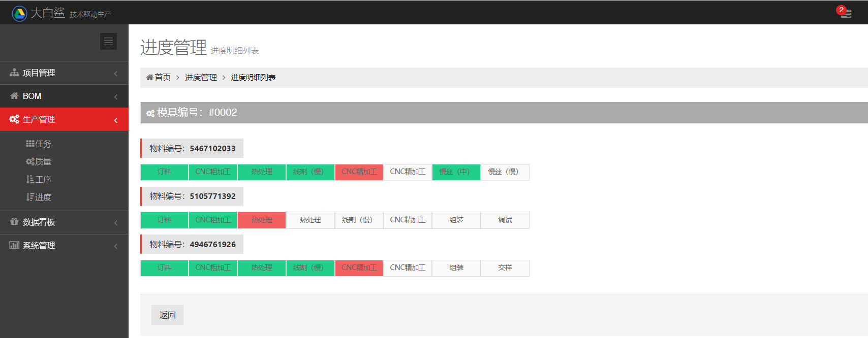Viewport: 868px width, 338px height.
Task: Click CNC精加工 step for material 5105771392
Action: [x=408, y=220]
